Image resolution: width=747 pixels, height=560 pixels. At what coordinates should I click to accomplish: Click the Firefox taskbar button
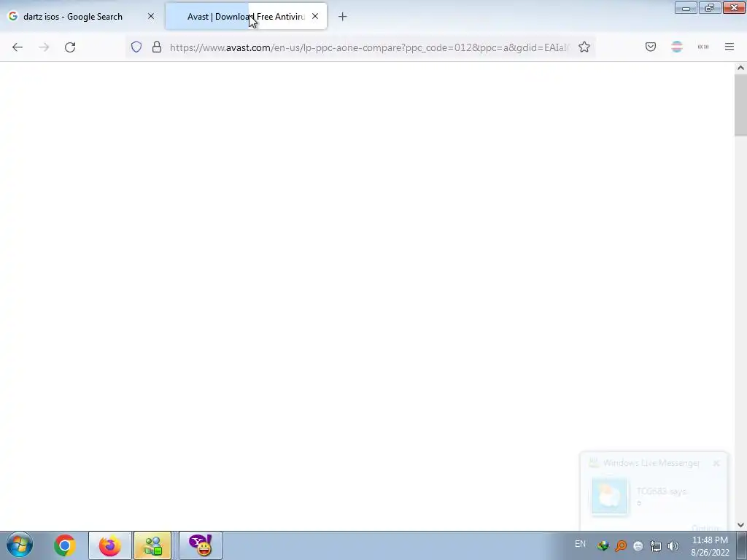(110, 545)
